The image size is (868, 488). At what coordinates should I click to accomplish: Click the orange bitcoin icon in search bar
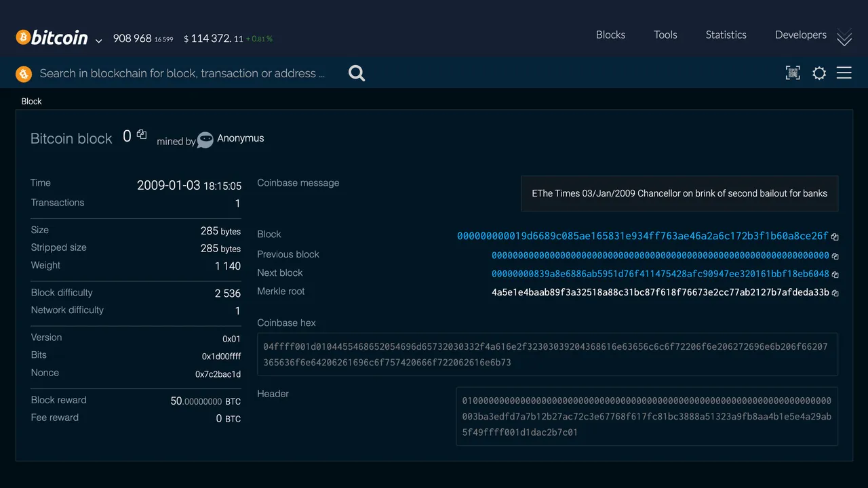[24, 73]
